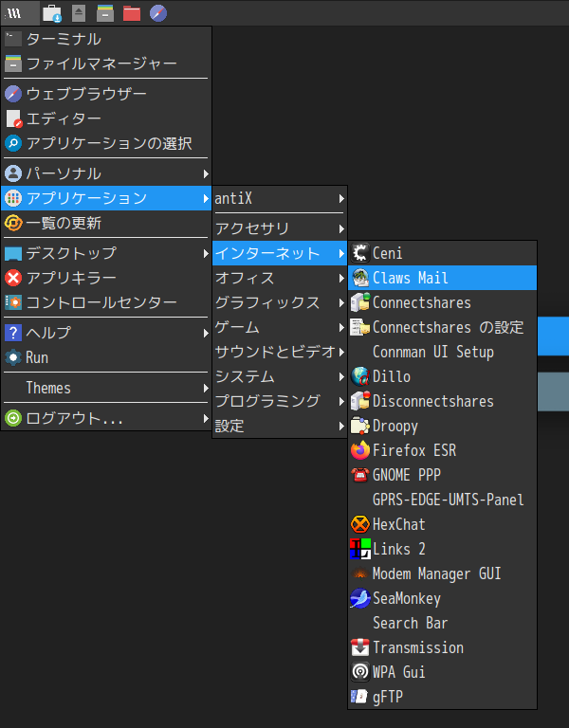Open コントロールセンター from the menu

(106, 302)
